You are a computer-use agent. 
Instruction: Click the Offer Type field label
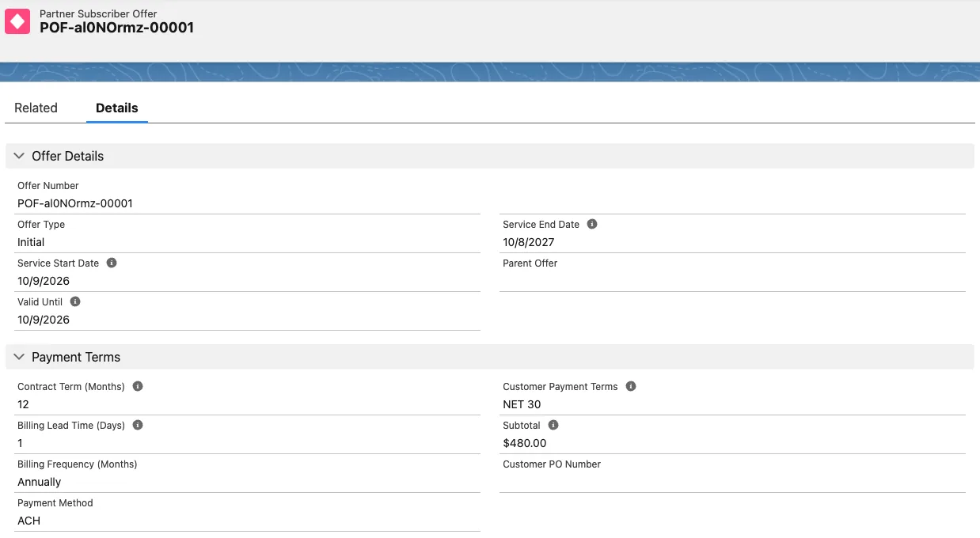tap(41, 224)
